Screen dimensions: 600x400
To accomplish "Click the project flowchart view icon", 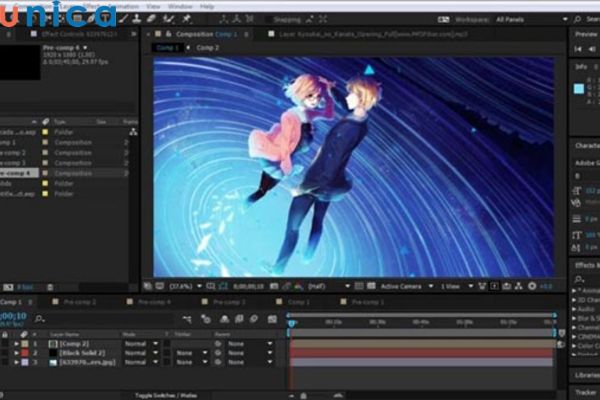I will click(x=133, y=131).
